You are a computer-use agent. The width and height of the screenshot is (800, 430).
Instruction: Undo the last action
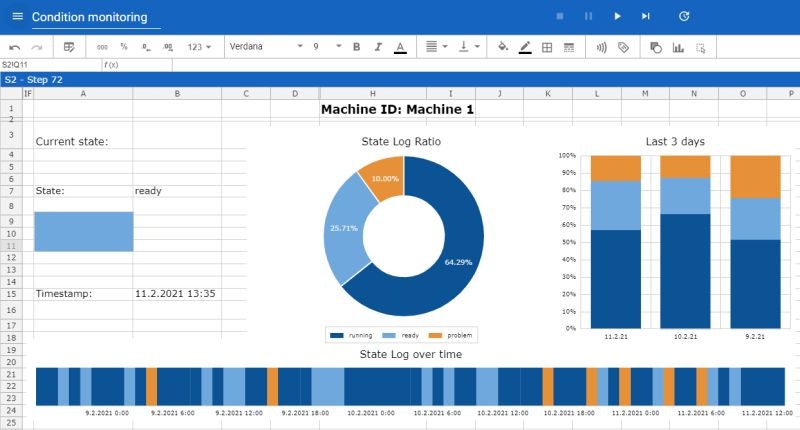(15, 47)
